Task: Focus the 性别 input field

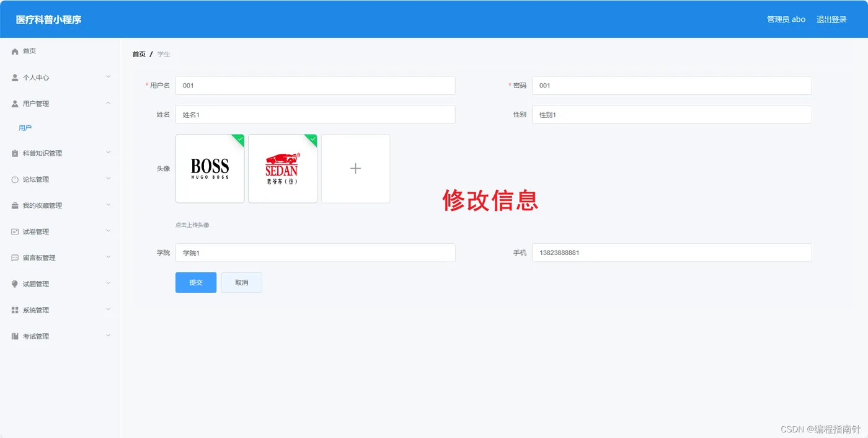Action: point(672,115)
